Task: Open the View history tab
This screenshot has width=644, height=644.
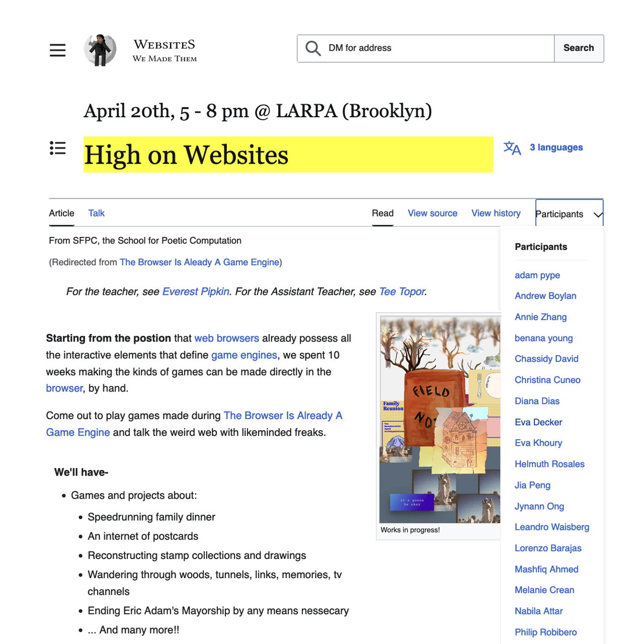Action: click(x=496, y=213)
